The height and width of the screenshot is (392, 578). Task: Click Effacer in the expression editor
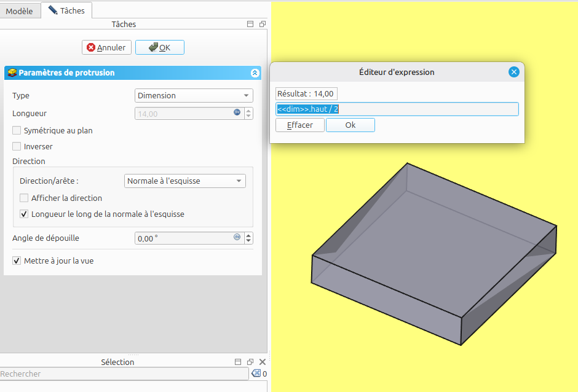click(x=300, y=125)
